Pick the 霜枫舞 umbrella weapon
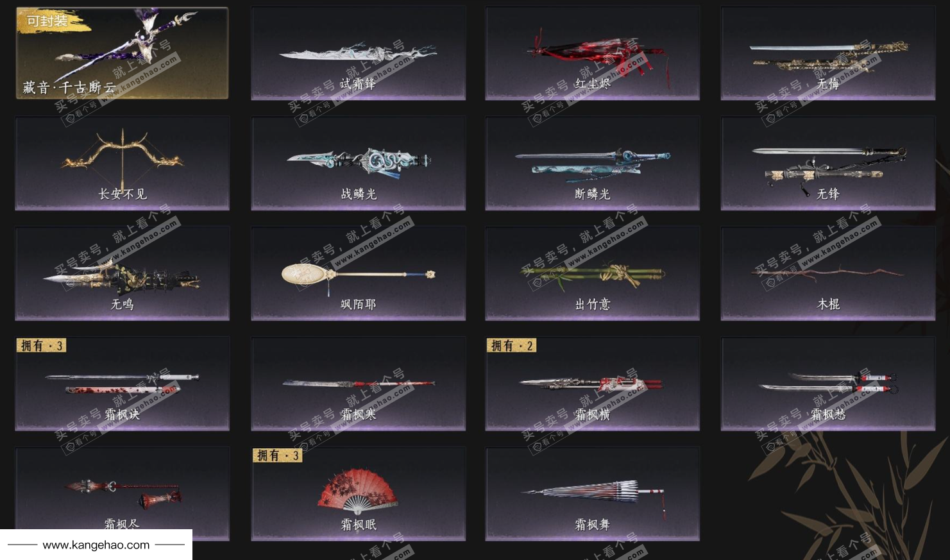The width and height of the screenshot is (950, 560). point(592,494)
